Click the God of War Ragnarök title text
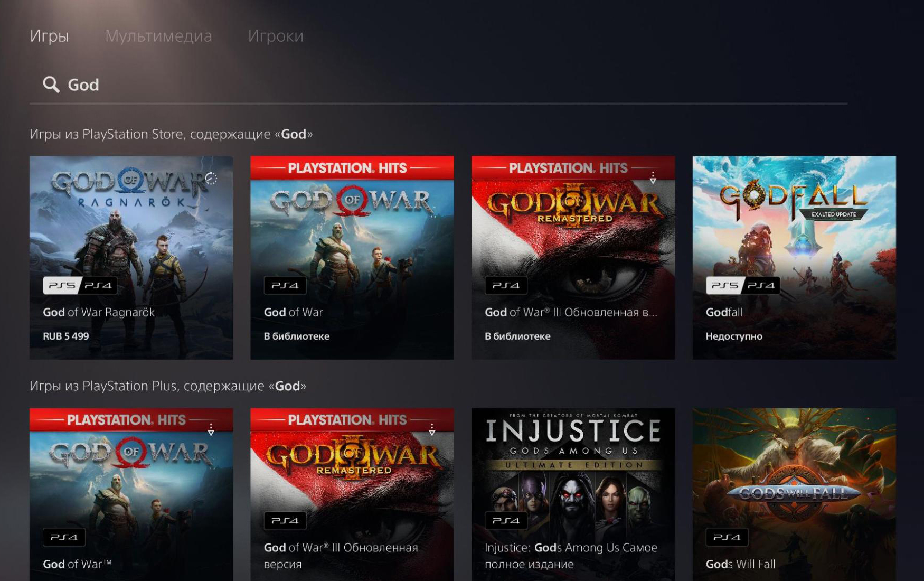Viewport: 924px width, 581px height. [99, 312]
